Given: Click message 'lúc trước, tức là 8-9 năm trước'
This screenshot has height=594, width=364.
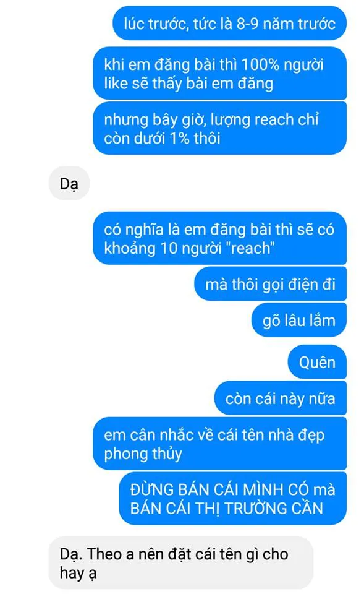Looking at the screenshot, I should coord(229,23).
